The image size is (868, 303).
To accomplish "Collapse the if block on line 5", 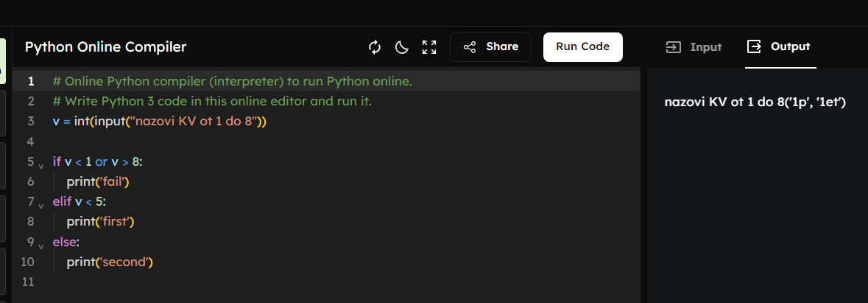I will [x=41, y=164].
